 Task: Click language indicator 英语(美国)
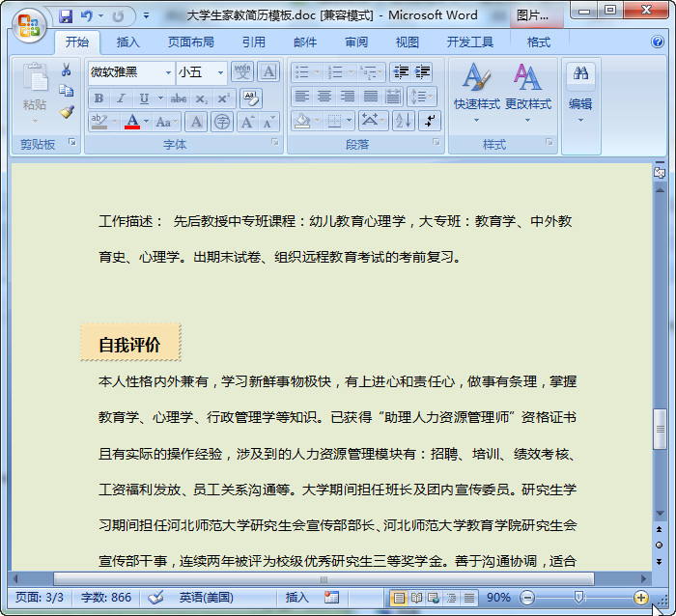pyautogui.click(x=206, y=598)
